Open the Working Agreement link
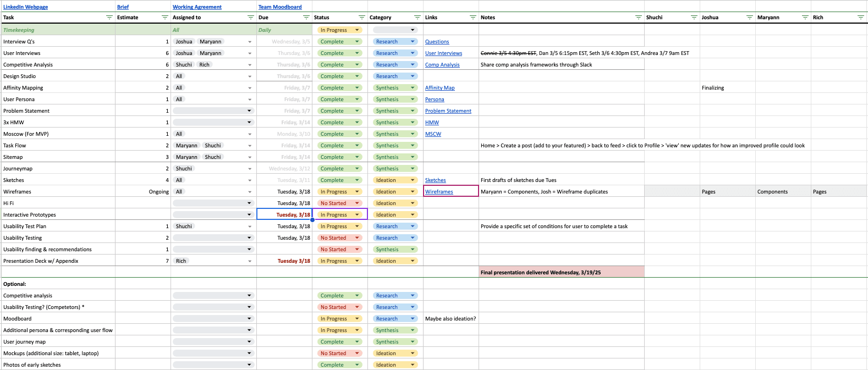Image resolution: width=868 pixels, height=370 pixels. 197,7
